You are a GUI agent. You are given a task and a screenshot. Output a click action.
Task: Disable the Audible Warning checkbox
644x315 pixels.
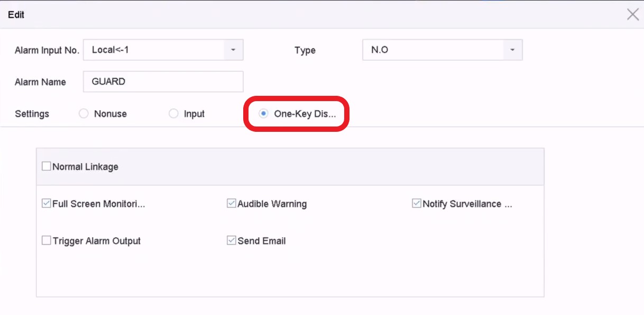(231, 204)
